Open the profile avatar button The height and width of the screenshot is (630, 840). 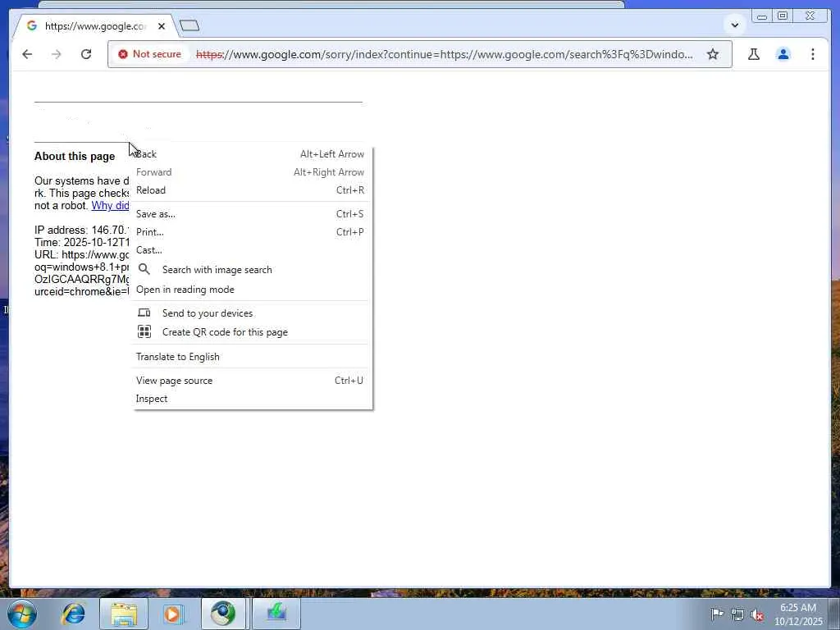point(783,54)
